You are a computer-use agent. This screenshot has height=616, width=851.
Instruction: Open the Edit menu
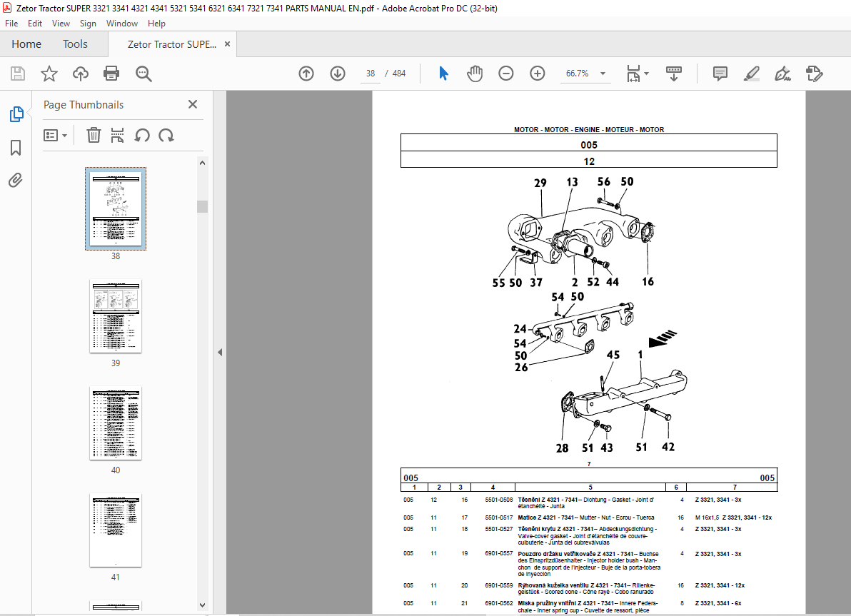tap(35, 24)
